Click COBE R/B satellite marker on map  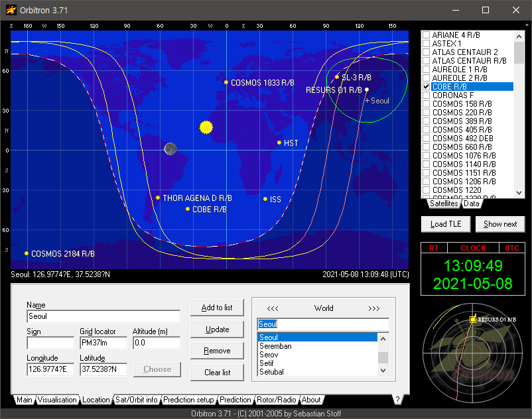click(x=188, y=209)
